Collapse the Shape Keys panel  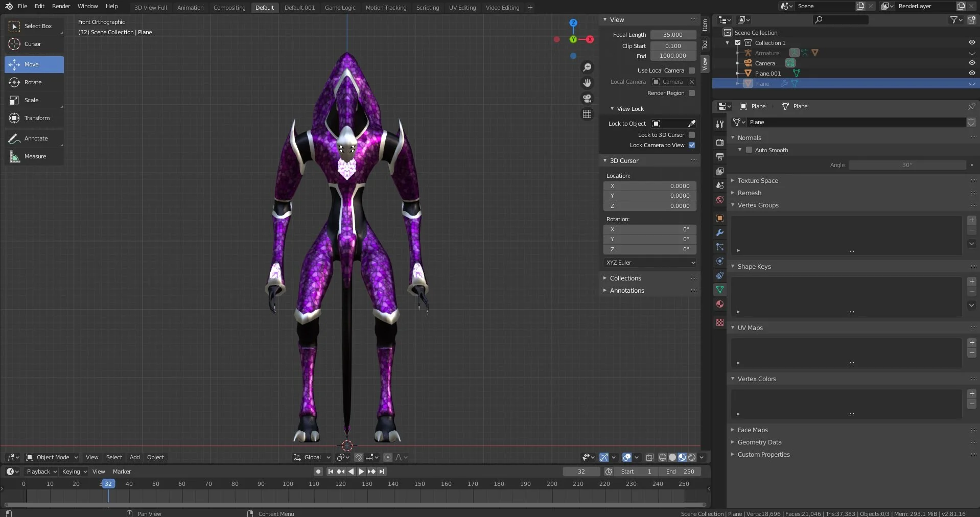754,267
